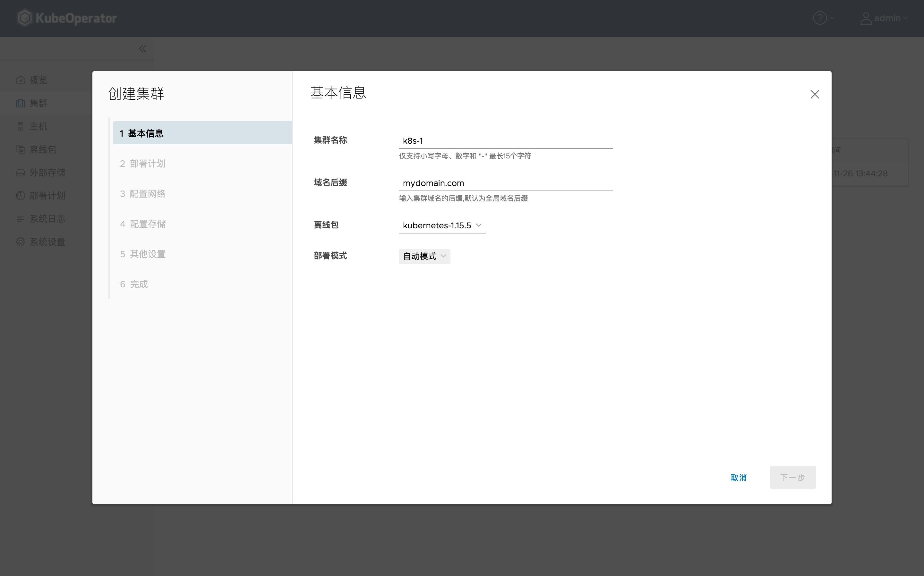The height and width of the screenshot is (576, 924).
Task: Open the 离线包 kubernetes-1.15.5 dropdown
Action: 442,225
